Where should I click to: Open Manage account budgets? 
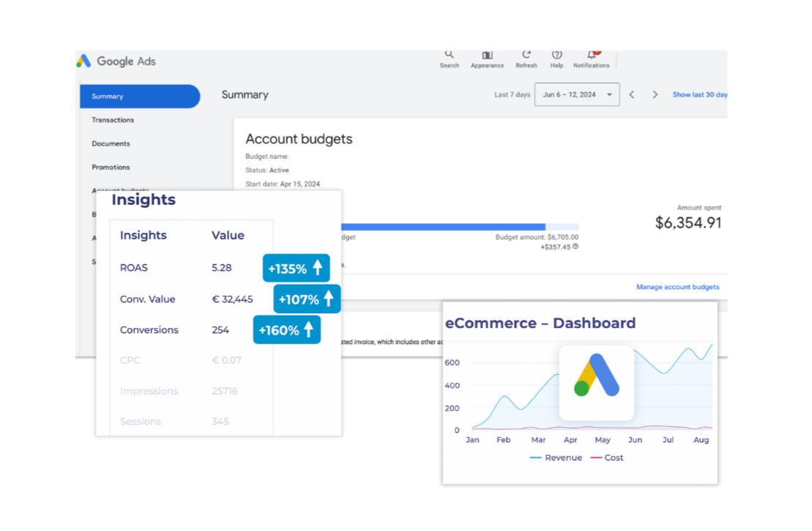(x=677, y=286)
